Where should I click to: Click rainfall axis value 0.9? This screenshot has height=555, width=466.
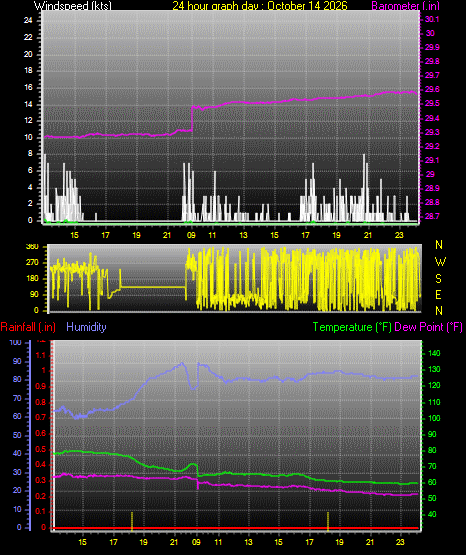click(41, 386)
